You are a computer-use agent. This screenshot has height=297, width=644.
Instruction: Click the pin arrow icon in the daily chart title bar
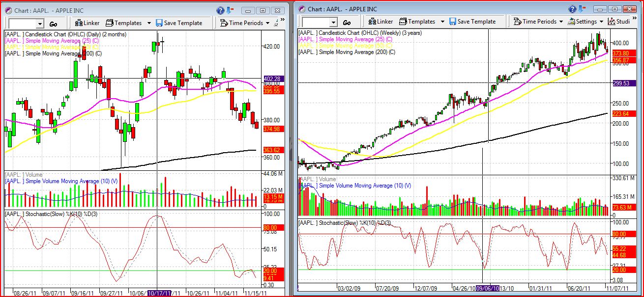[x=231, y=9]
